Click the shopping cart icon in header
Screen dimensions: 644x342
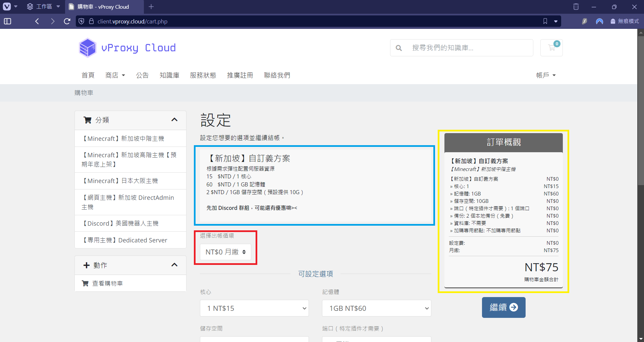551,48
